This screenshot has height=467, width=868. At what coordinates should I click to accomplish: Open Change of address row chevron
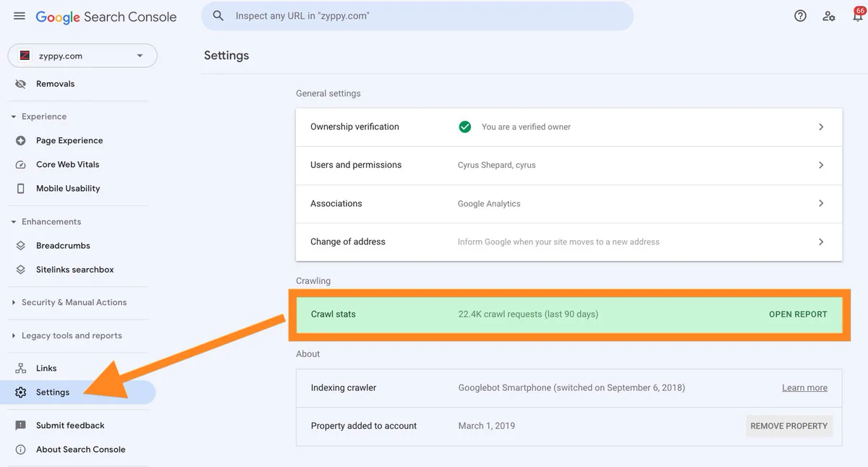(821, 241)
